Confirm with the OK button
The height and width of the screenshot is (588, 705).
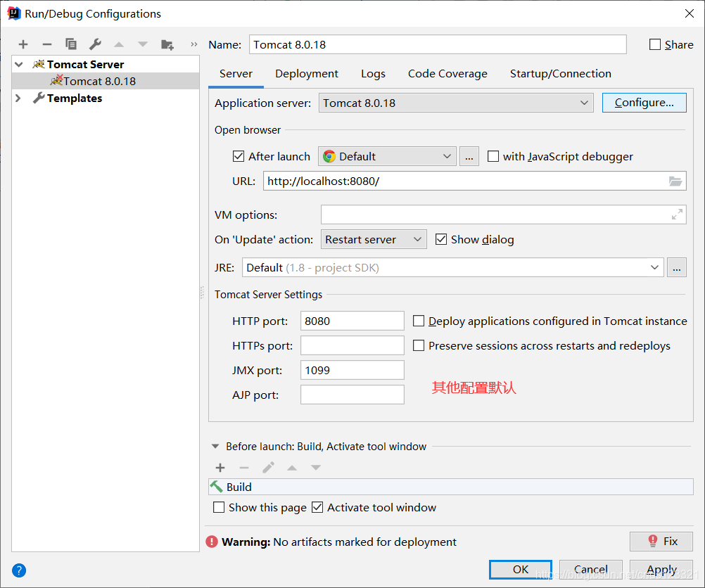(520, 570)
